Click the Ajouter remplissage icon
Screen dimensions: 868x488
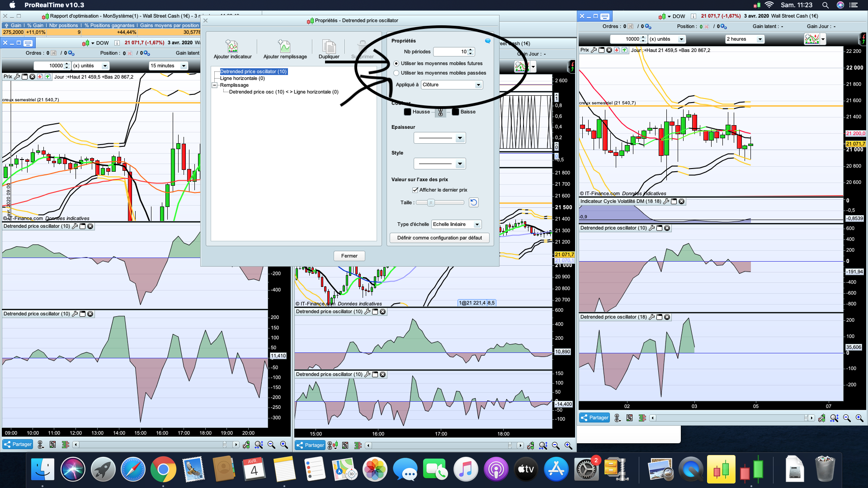coord(284,47)
